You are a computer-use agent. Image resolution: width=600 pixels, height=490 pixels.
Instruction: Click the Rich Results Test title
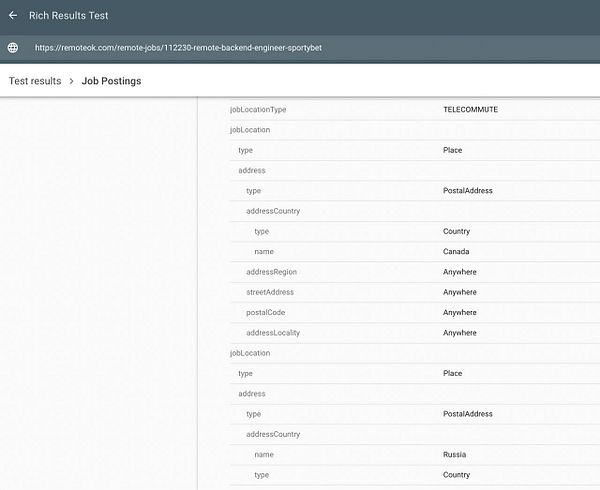pos(69,15)
